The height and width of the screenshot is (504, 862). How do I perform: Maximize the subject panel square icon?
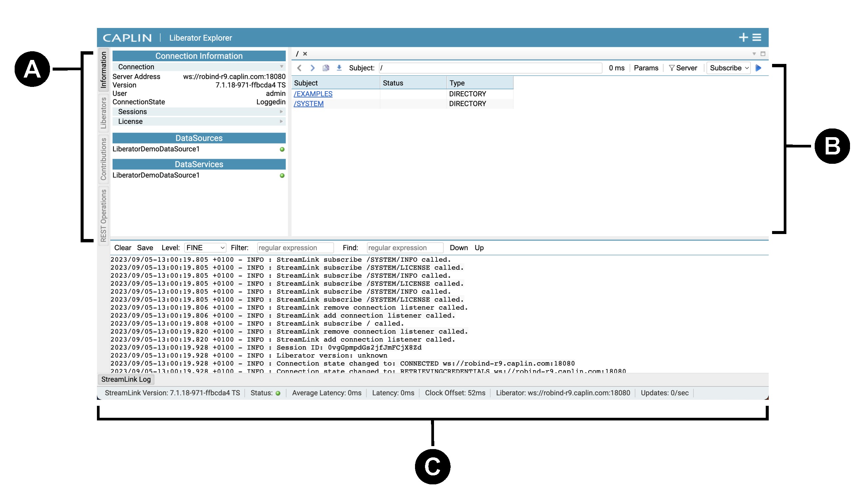(763, 54)
